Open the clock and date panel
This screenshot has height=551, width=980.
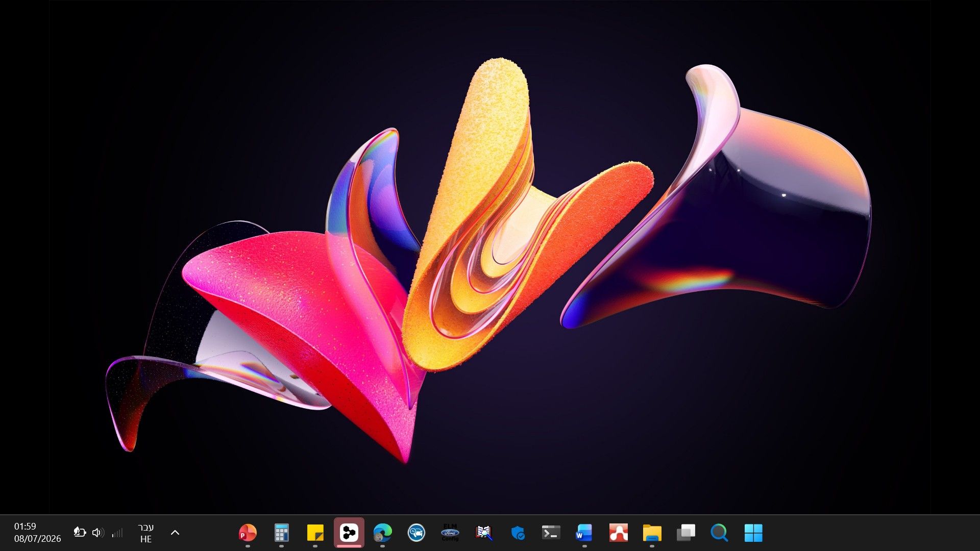point(37,533)
